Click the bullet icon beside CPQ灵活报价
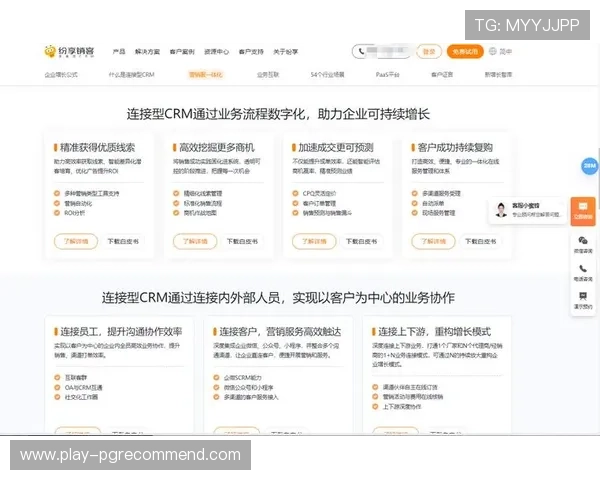Viewport: 600px width, 480px height. point(295,193)
